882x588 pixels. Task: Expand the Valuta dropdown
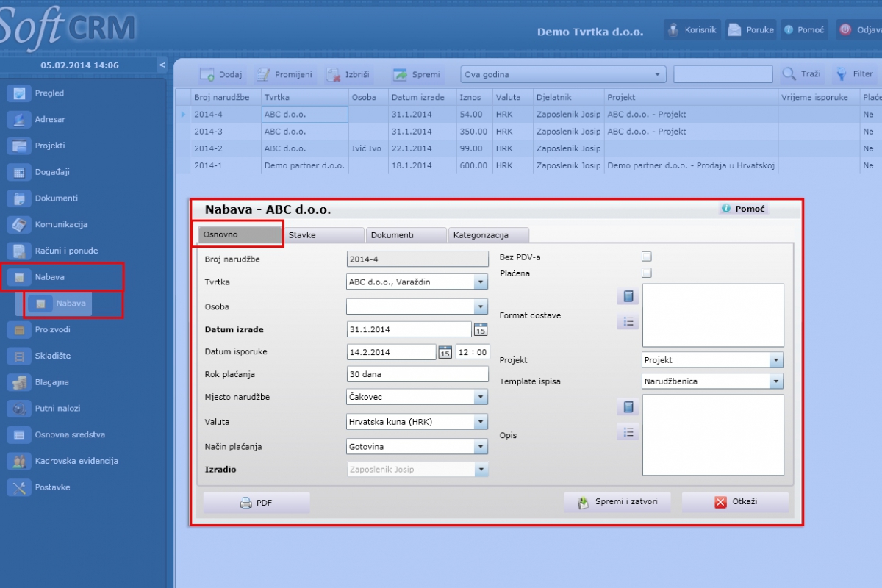[481, 422]
